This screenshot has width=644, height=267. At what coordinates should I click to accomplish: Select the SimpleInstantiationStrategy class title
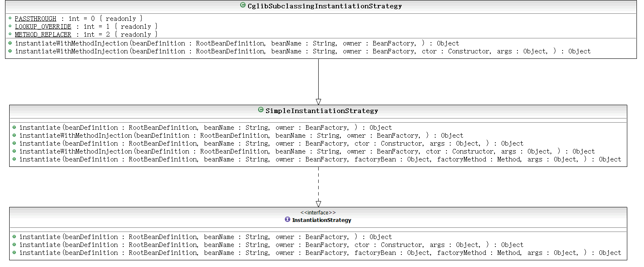[x=322, y=111]
